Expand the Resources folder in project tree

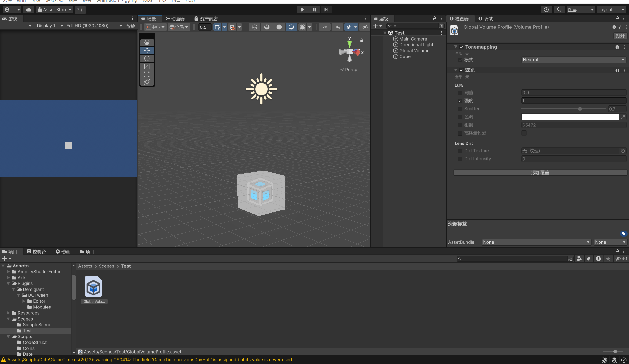point(8,313)
